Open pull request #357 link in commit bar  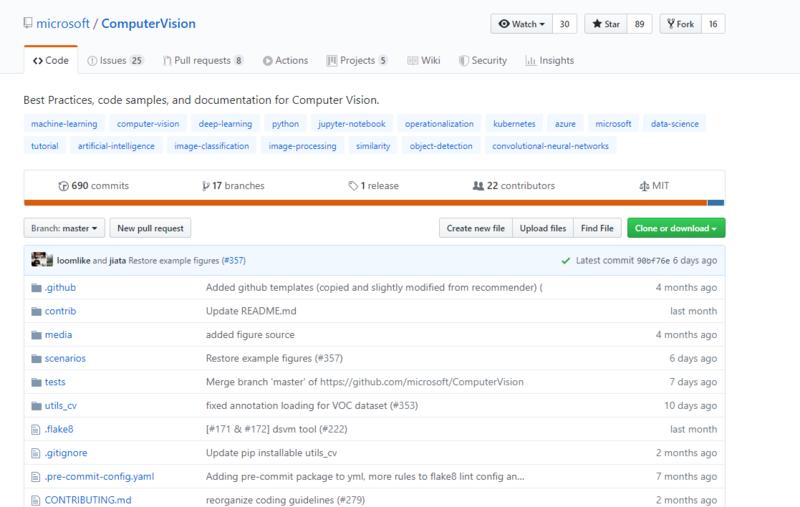coord(234,261)
